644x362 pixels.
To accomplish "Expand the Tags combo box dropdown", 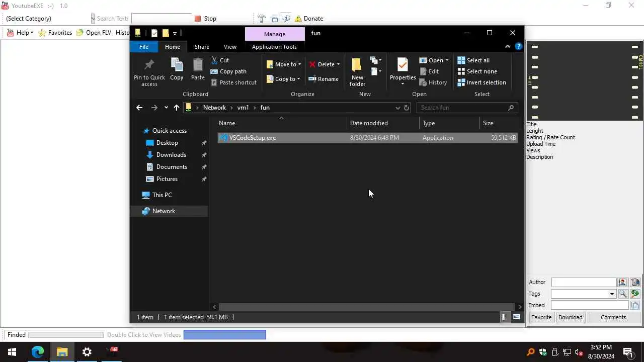I will click(612, 294).
